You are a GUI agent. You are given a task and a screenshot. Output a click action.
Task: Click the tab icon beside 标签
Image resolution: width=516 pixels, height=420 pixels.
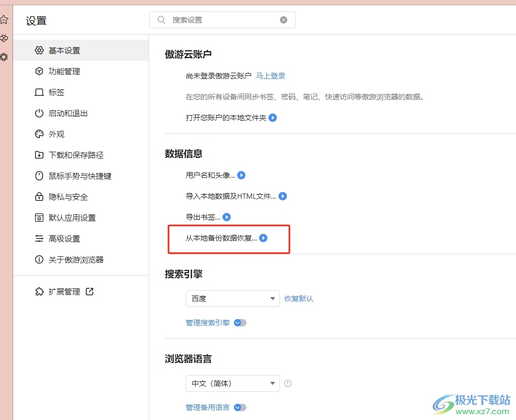coord(39,93)
